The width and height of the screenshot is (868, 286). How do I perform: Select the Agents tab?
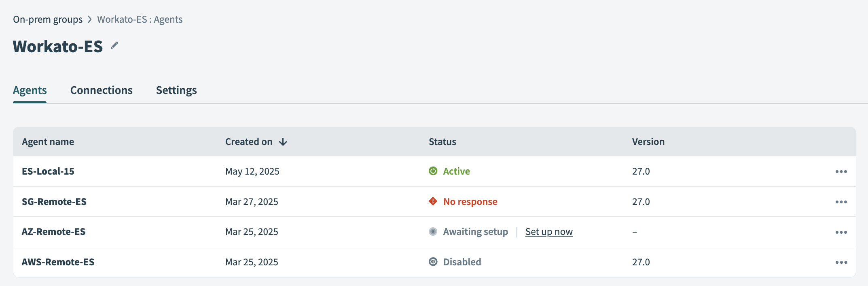coord(30,90)
